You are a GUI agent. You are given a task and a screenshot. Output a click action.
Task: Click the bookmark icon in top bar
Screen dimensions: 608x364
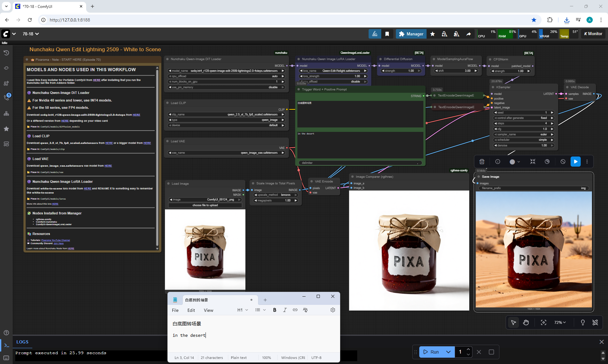387,34
